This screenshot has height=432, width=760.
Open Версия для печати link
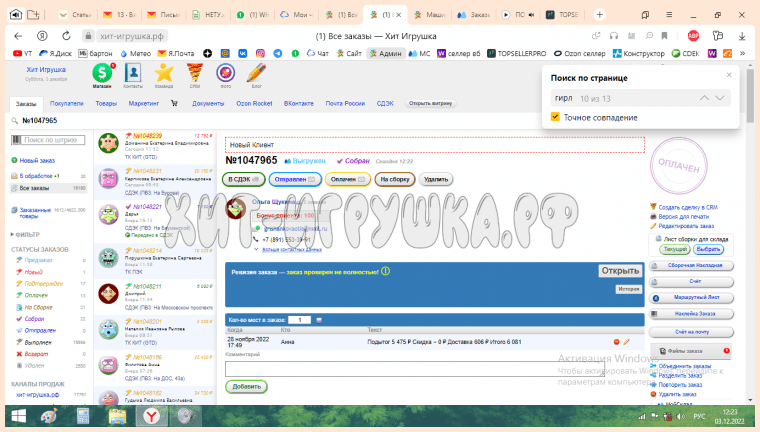point(683,217)
